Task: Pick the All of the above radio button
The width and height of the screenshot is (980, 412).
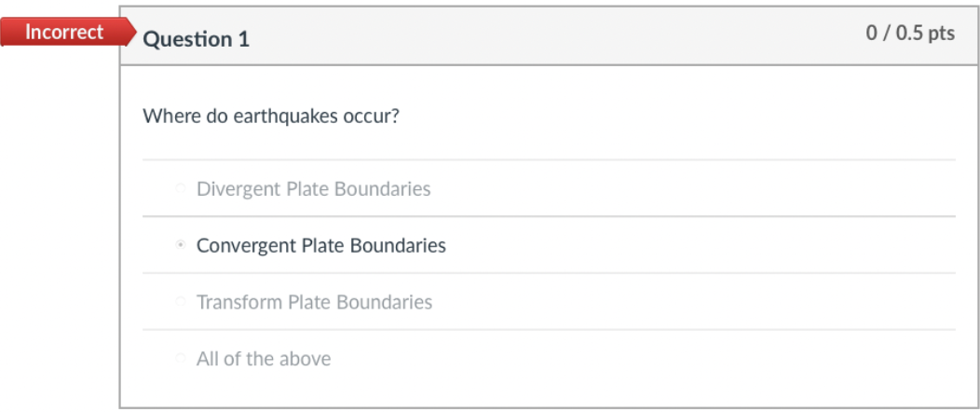Action: (x=180, y=359)
